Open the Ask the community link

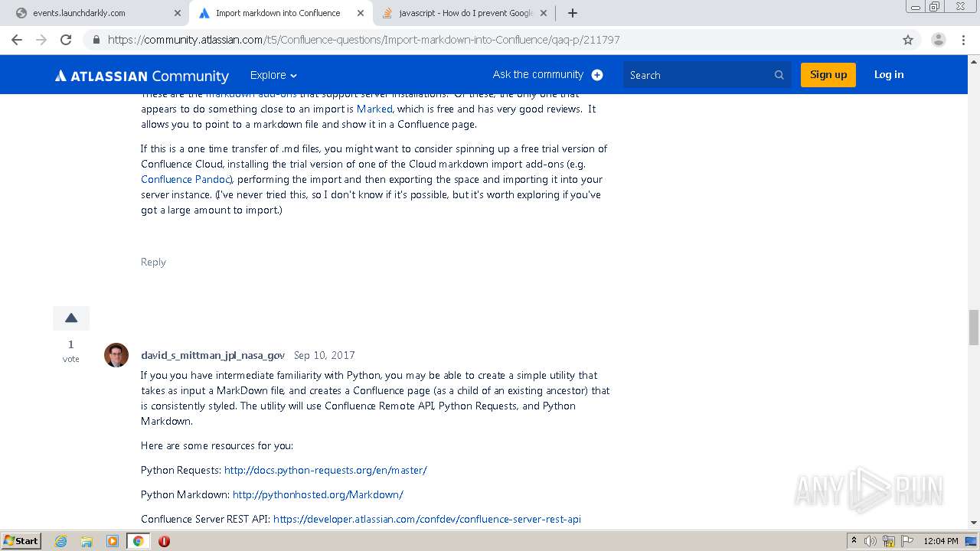point(538,74)
